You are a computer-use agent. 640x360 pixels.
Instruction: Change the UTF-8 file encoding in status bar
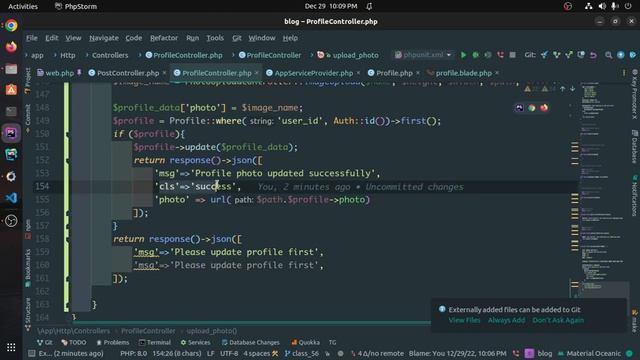coord(229,353)
